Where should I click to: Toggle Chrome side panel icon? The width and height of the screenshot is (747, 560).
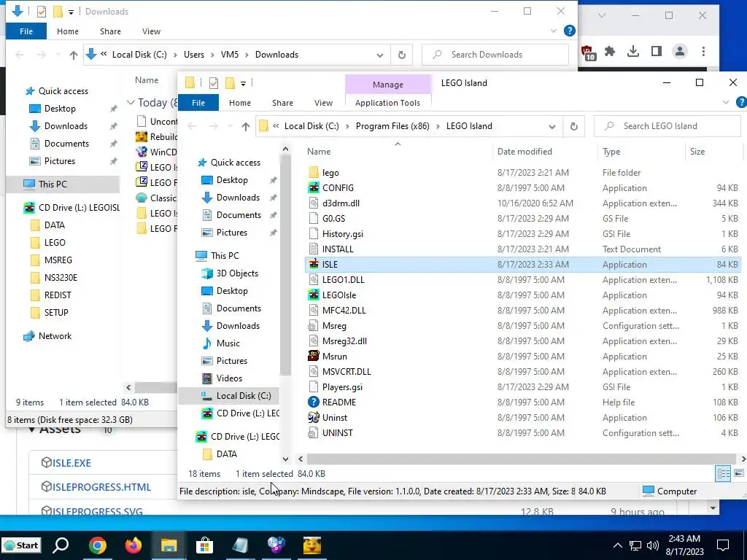click(x=657, y=52)
